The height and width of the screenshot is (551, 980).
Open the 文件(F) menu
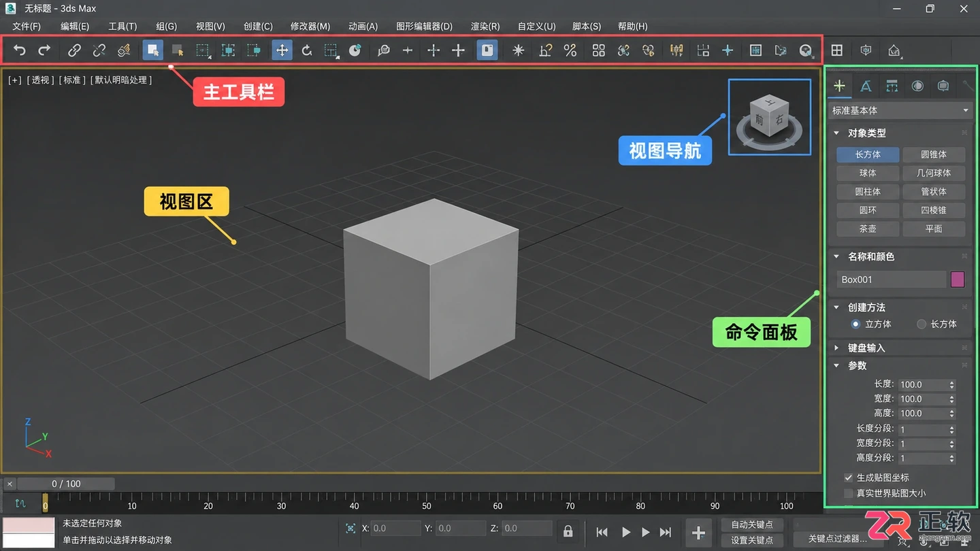click(x=27, y=27)
